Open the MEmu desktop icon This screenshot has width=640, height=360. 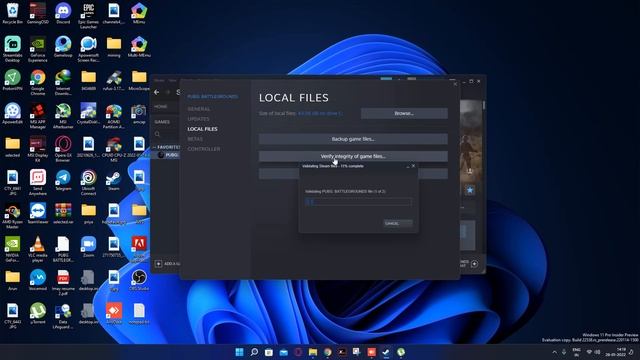139,13
